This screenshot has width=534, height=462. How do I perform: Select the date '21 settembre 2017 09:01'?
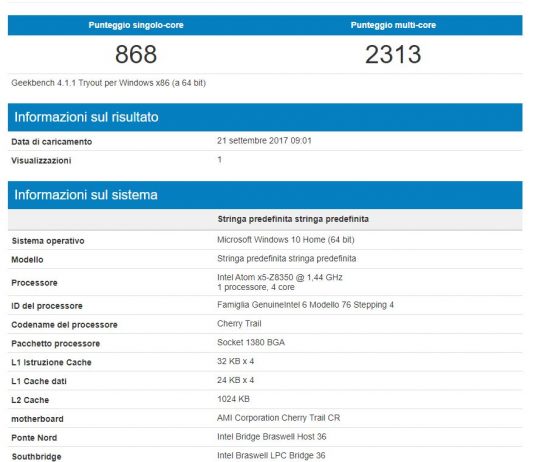click(x=264, y=141)
